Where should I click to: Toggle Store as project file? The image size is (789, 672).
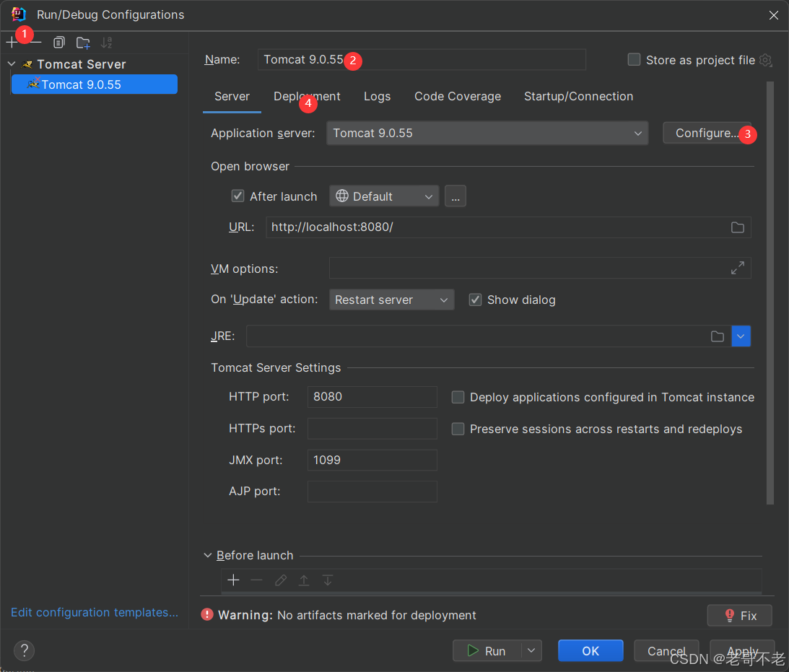click(634, 60)
